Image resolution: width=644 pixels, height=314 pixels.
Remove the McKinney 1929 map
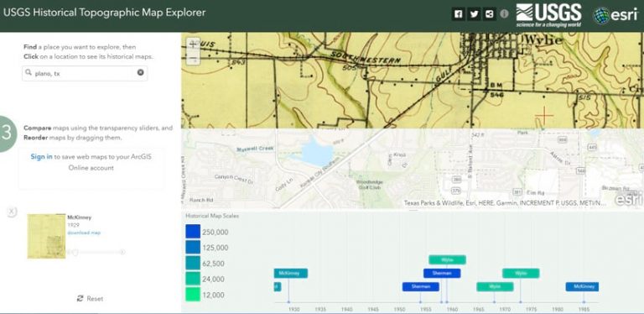12,212
